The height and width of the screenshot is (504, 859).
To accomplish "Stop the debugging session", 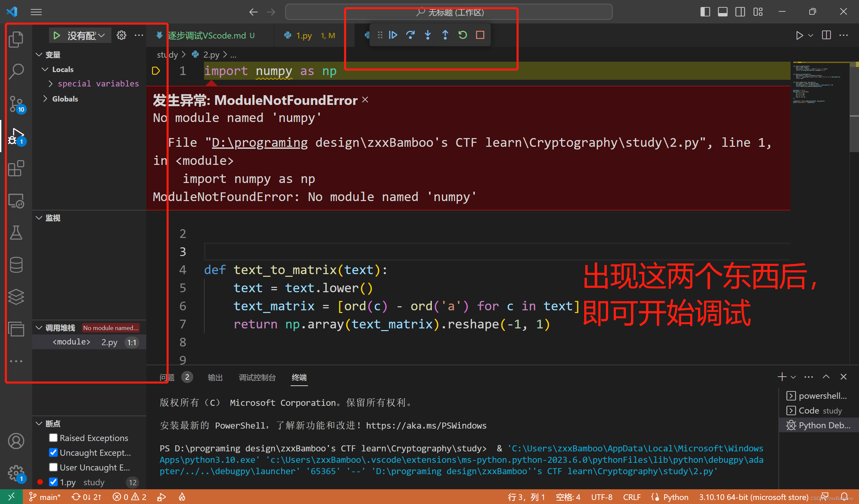I will 480,35.
